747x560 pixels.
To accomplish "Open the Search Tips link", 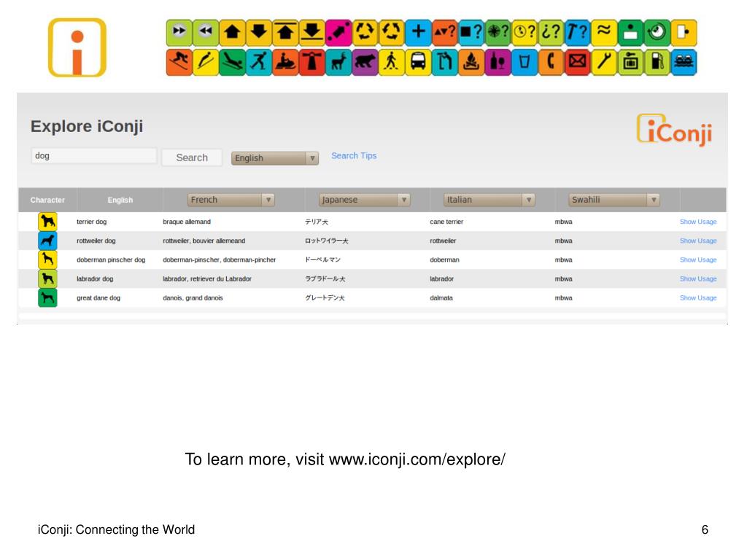I will pyautogui.click(x=354, y=156).
